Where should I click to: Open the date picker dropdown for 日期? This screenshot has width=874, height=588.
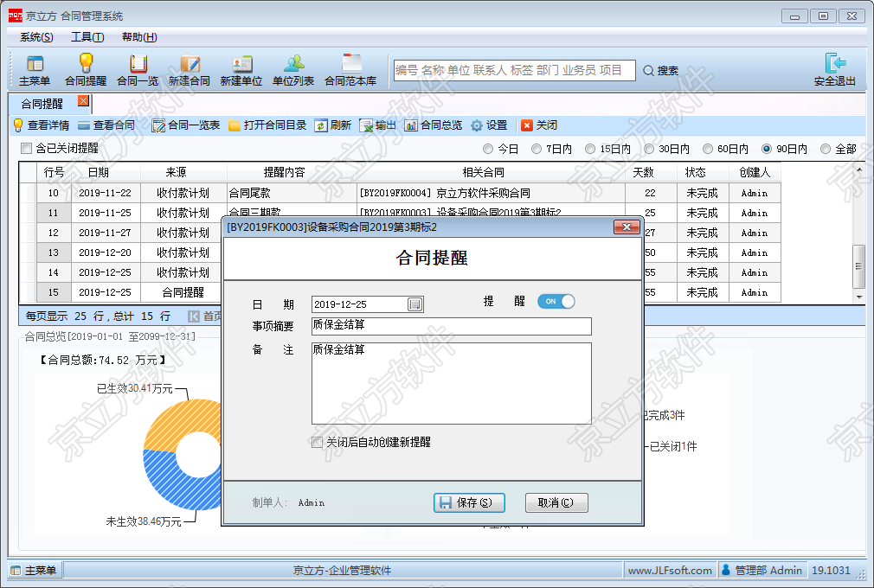pyautogui.click(x=415, y=304)
